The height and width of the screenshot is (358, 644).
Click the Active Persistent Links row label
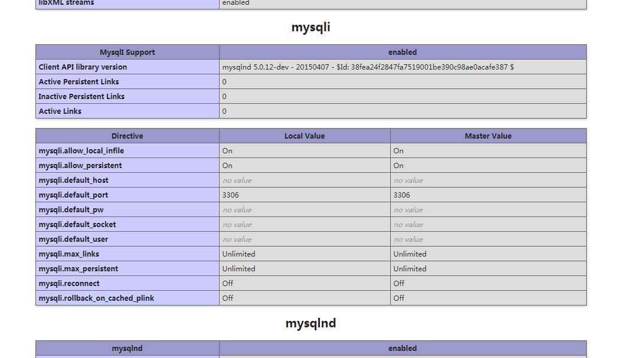click(79, 82)
